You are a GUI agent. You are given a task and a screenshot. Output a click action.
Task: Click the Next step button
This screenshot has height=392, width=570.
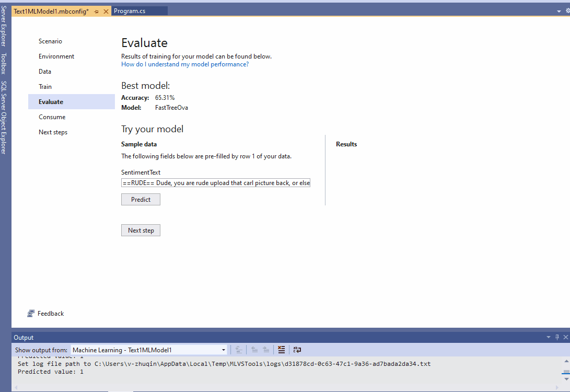coord(141,230)
